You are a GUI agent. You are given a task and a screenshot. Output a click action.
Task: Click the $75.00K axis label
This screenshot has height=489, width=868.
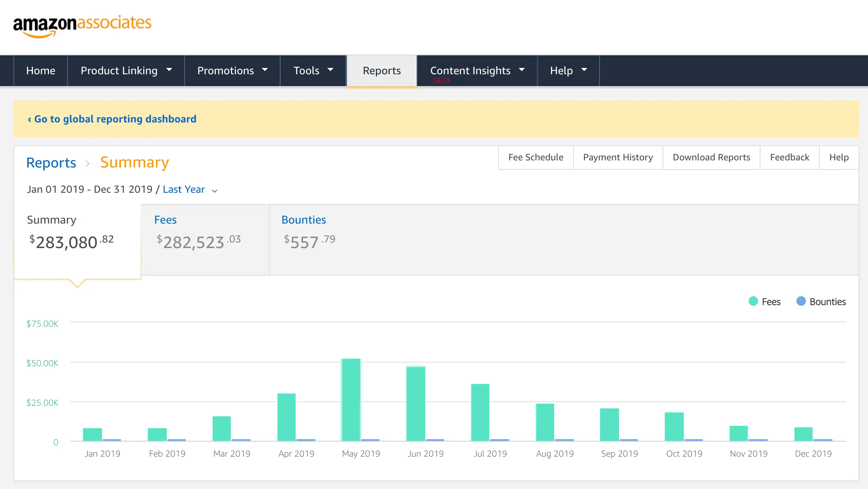click(x=42, y=324)
